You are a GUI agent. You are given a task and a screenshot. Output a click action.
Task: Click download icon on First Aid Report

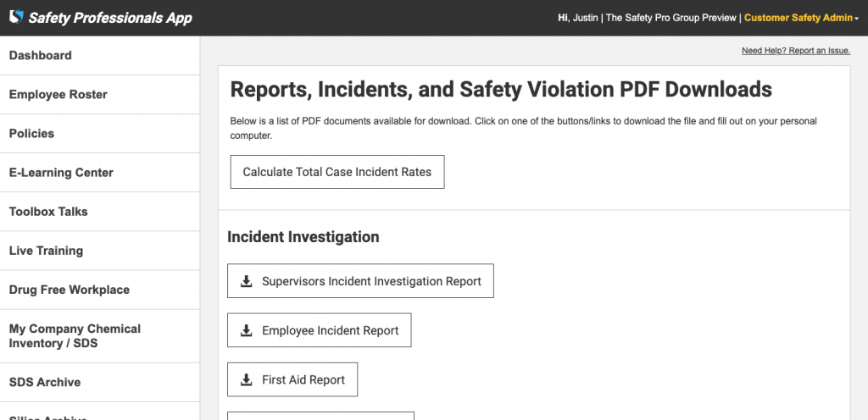coord(247,379)
